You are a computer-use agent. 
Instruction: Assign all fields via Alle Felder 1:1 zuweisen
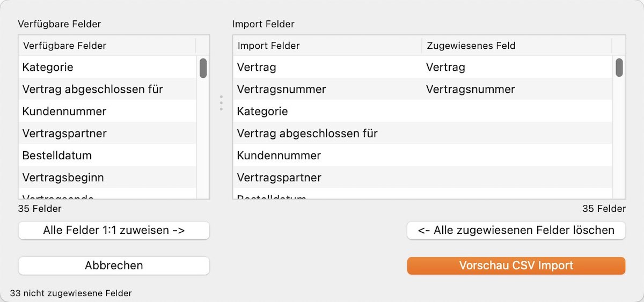pyautogui.click(x=114, y=231)
